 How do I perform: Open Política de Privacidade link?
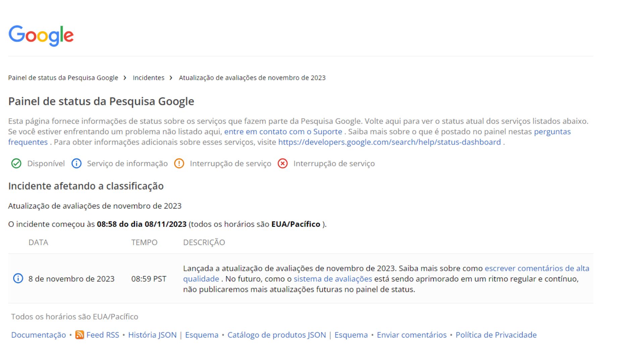[496, 335]
